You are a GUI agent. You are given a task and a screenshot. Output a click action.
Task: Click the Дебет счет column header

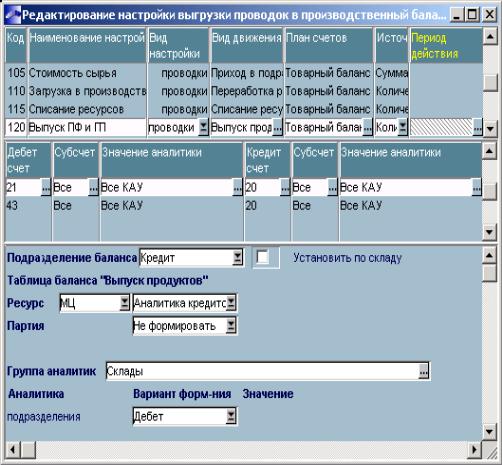pos(28,160)
